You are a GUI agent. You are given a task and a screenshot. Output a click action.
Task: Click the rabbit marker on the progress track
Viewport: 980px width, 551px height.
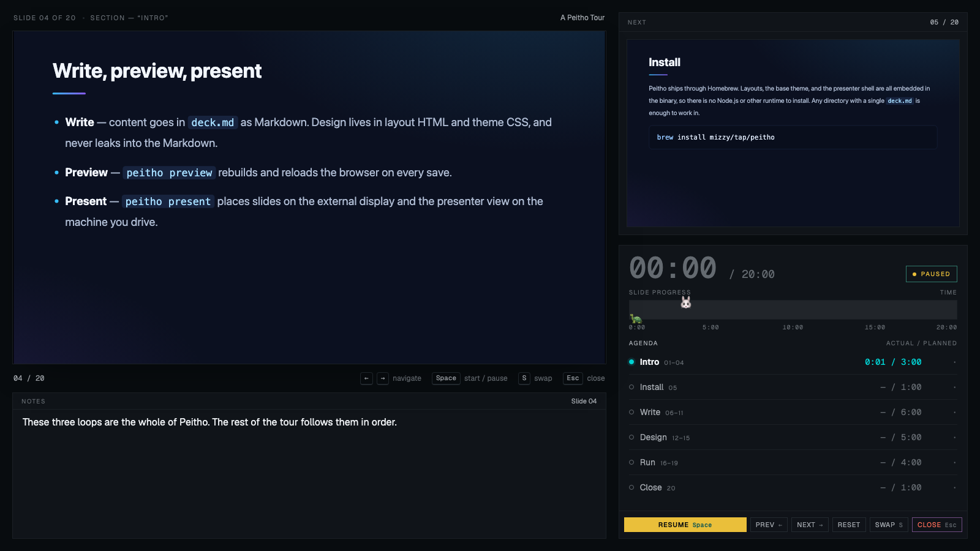click(x=686, y=302)
